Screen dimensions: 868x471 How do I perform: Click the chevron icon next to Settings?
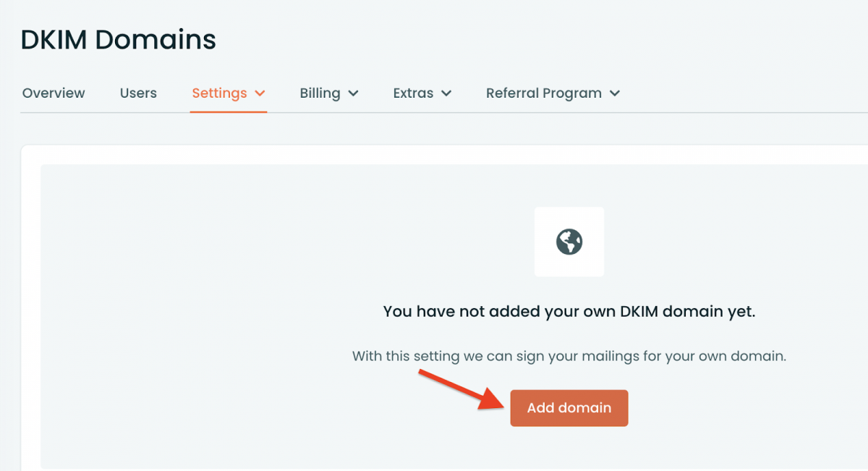tap(261, 93)
